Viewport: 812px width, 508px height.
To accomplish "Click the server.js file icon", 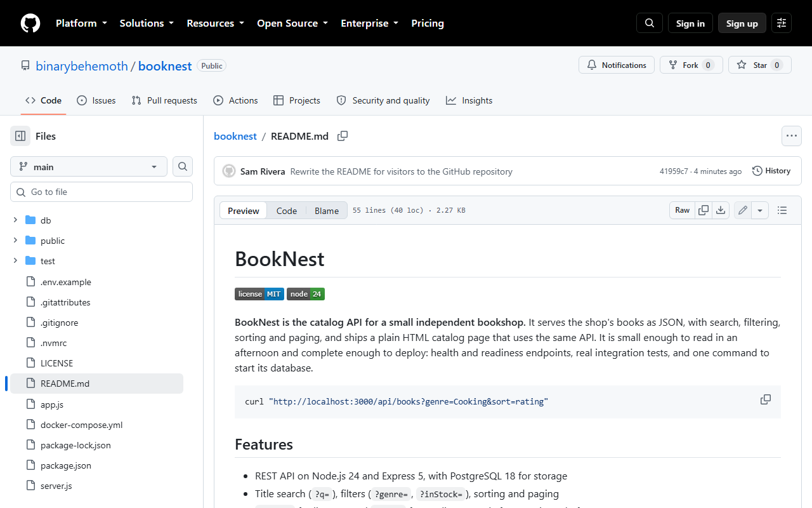I will coord(30,486).
